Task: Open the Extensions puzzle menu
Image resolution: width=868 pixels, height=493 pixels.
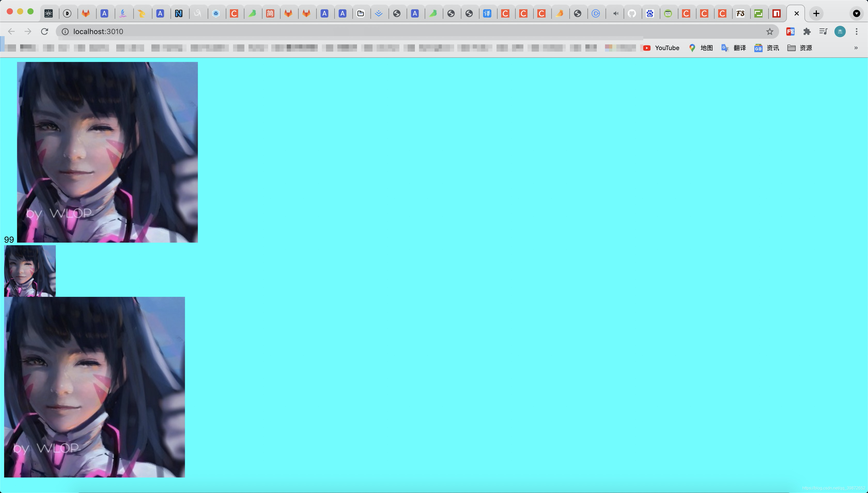Action: [807, 31]
